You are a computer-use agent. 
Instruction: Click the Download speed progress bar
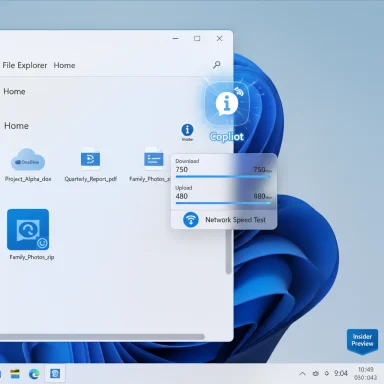223,176
